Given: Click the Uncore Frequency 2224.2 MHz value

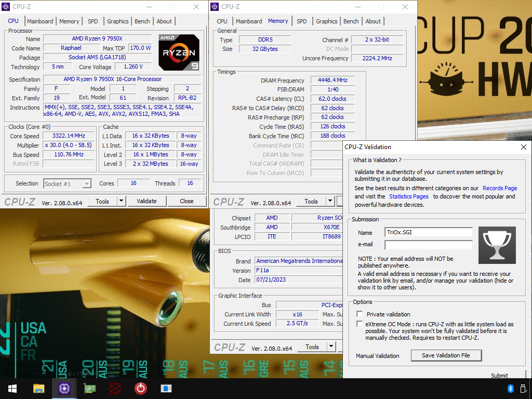Looking at the screenshot, I should 377,58.
